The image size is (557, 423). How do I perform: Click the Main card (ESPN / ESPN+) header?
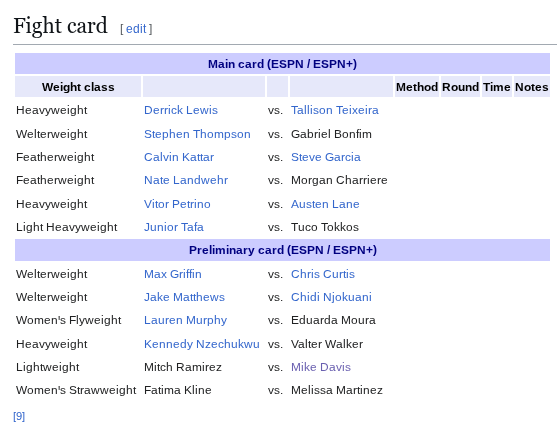(282, 64)
